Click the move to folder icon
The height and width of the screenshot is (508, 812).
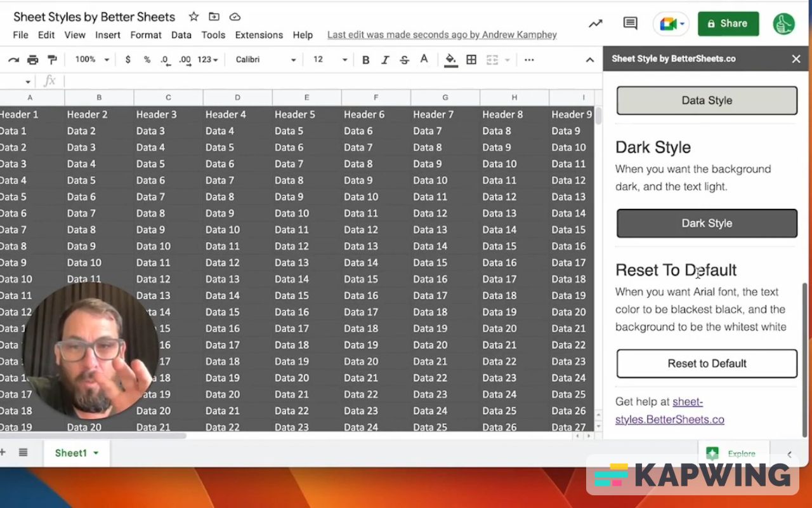pos(214,17)
